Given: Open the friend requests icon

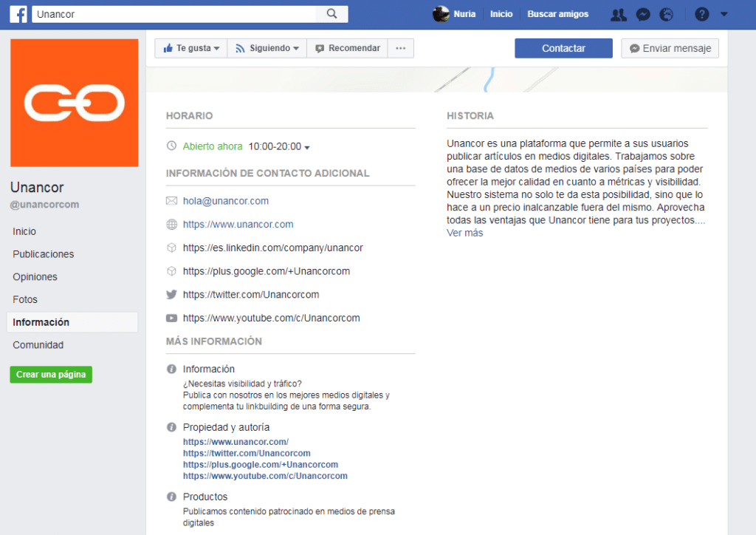Looking at the screenshot, I should tap(618, 15).
